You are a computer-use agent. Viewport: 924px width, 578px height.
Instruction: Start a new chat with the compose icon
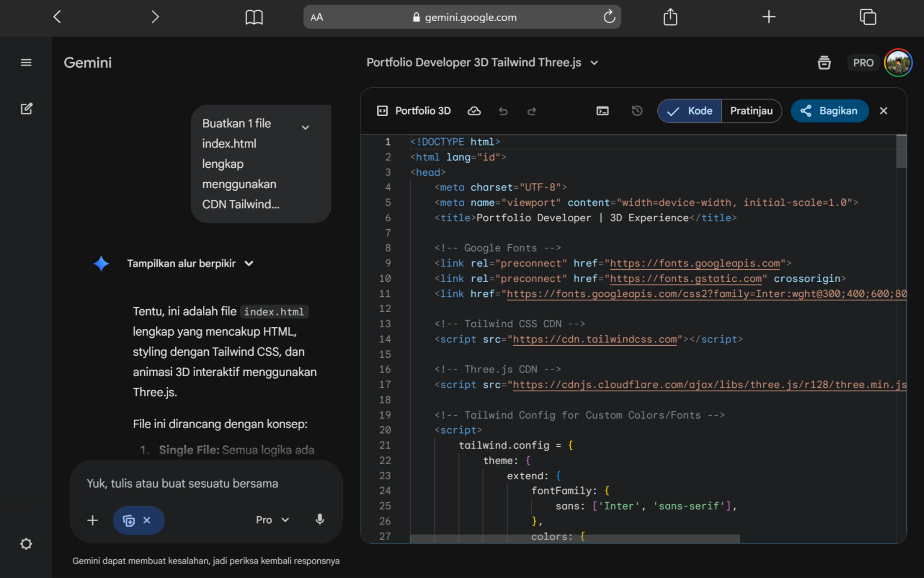tap(26, 109)
